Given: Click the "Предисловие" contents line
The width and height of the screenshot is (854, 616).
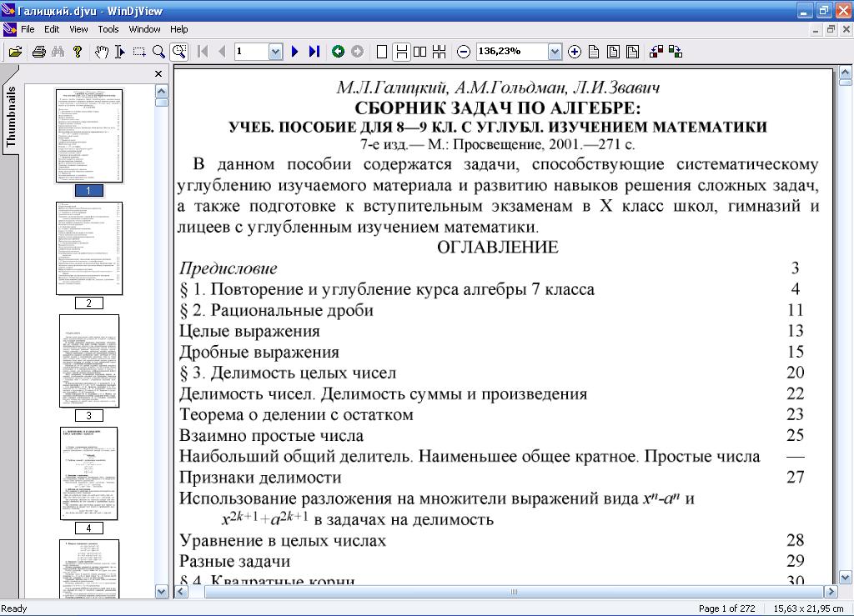Looking at the screenshot, I should pyautogui.click(x=229, y=268).
